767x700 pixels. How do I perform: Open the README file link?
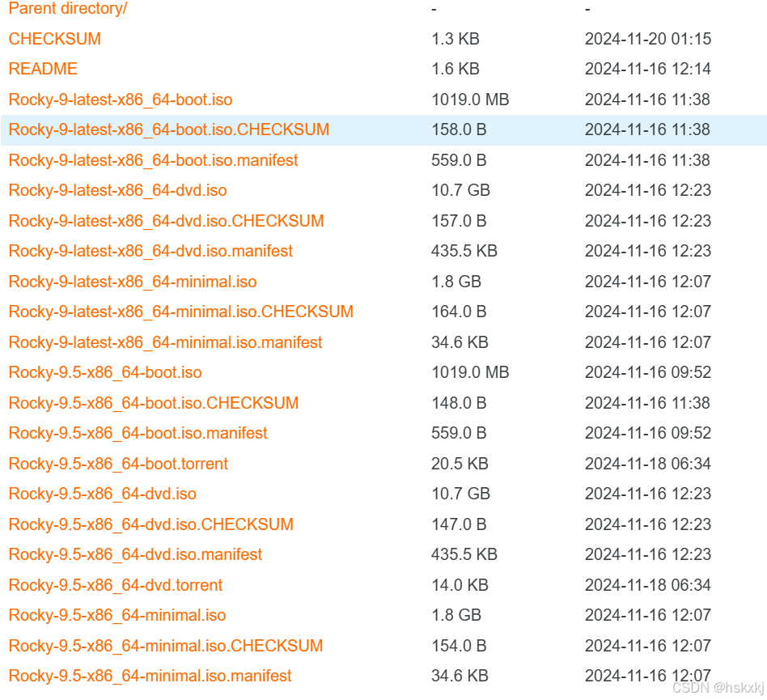pos(42,69)
